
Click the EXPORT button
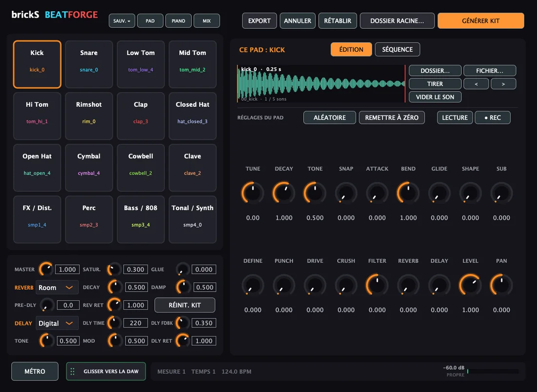point(259,21)
